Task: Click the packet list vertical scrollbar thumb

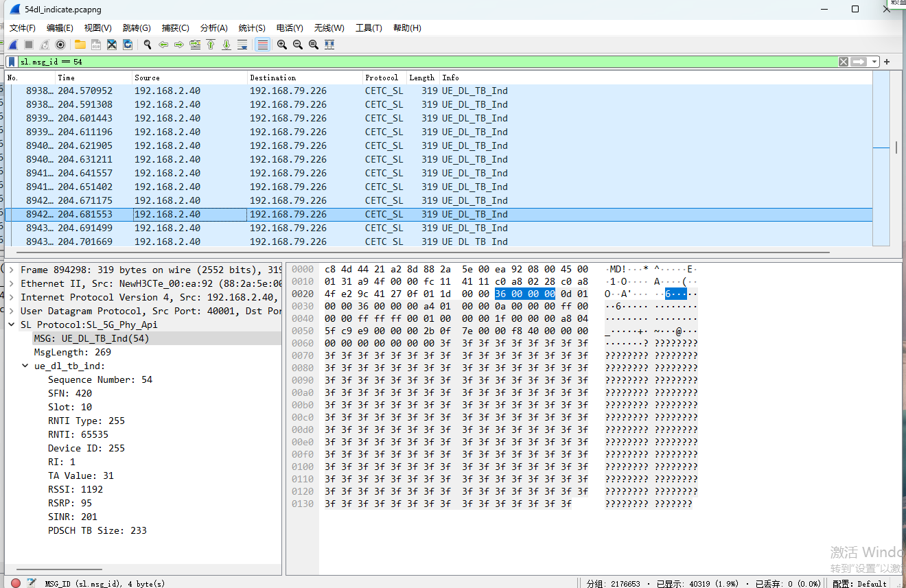Action: tap(897, 148)
